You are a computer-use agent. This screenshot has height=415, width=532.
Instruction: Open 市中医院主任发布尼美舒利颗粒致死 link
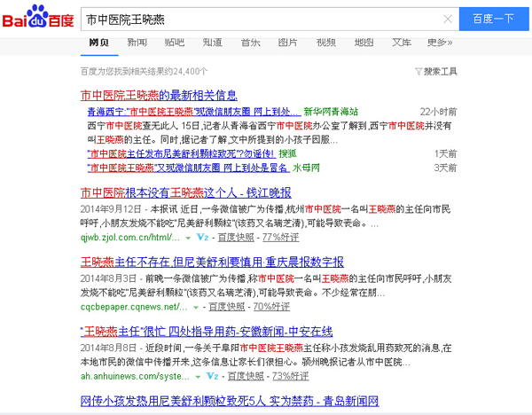point(182,153)
